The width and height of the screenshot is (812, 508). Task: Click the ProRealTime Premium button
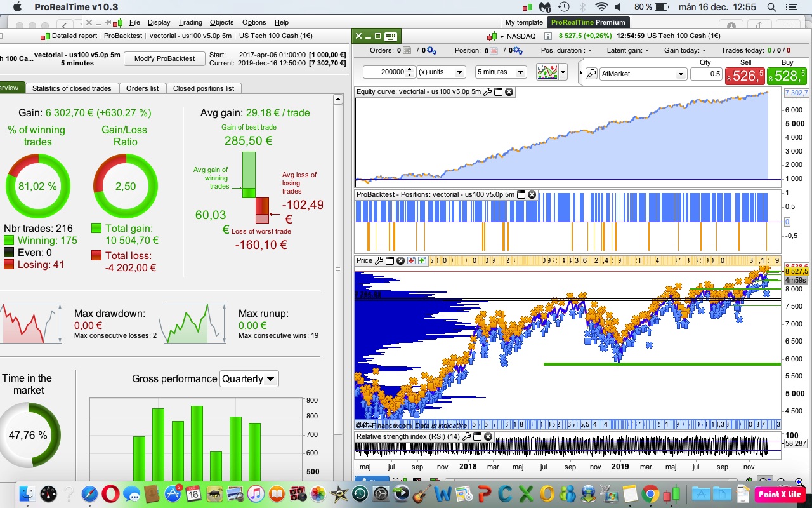click(x=589, y=22)
